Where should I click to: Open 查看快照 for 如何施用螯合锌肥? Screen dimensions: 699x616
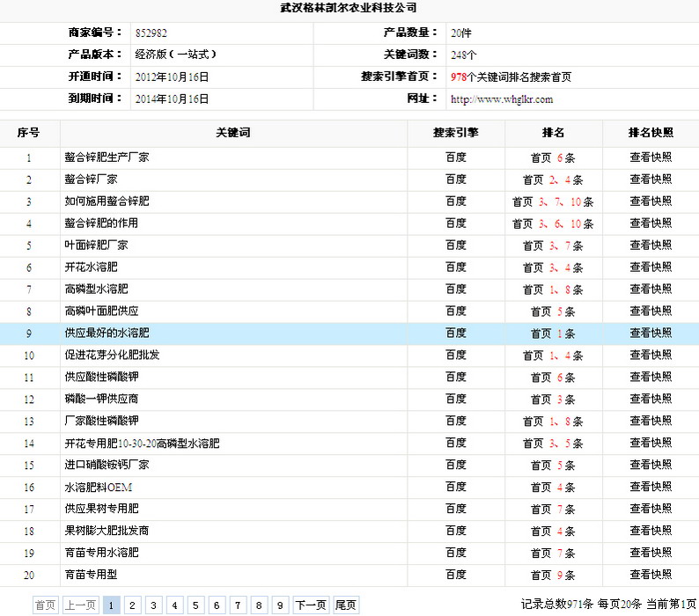pos(651,201)
